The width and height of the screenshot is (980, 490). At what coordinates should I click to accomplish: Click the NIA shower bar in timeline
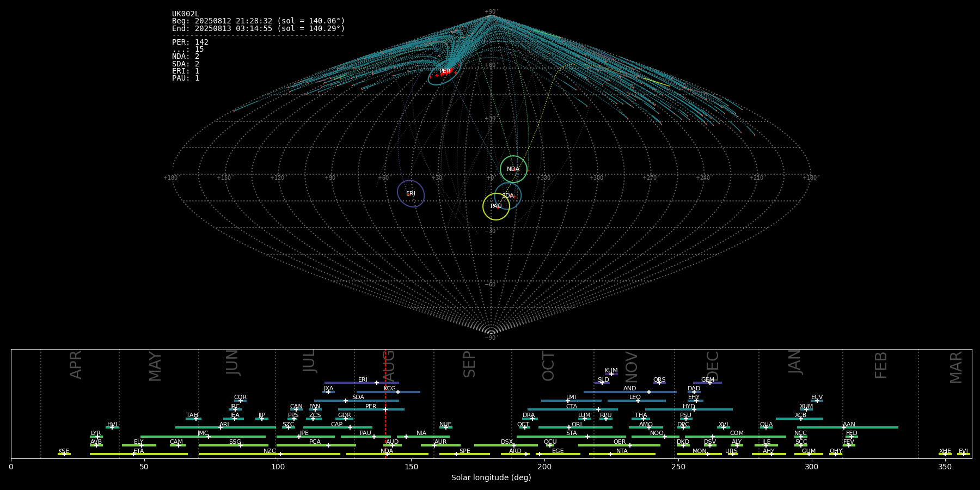423,437
